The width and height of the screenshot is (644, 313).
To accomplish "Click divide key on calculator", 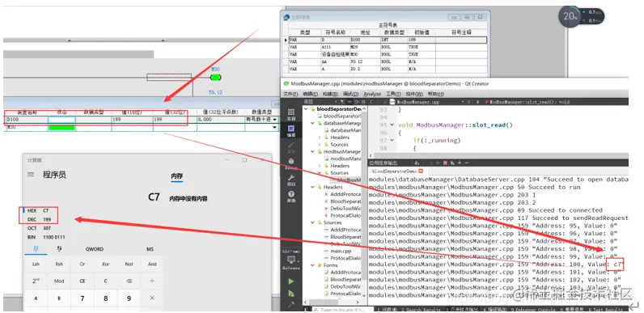I will pos(152,281).
